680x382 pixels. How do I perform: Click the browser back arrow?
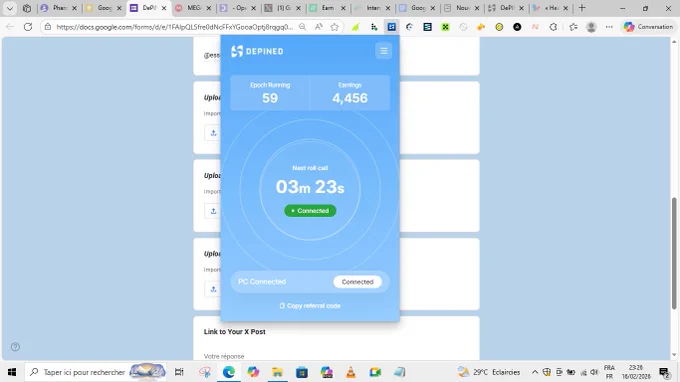(x=10, y=27)
